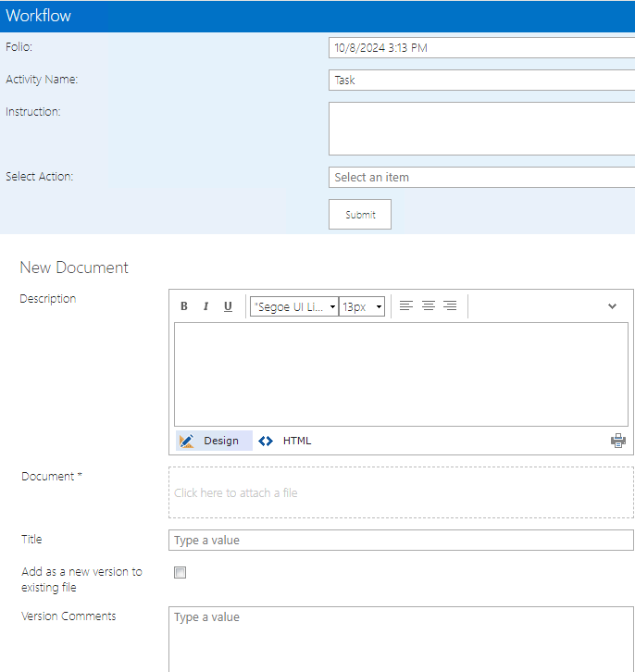The width and height of the screenshot is (635, 672).
Task: Expand the editor toolbar chevron
Action: pyautogui.click(x=612, y=306)
